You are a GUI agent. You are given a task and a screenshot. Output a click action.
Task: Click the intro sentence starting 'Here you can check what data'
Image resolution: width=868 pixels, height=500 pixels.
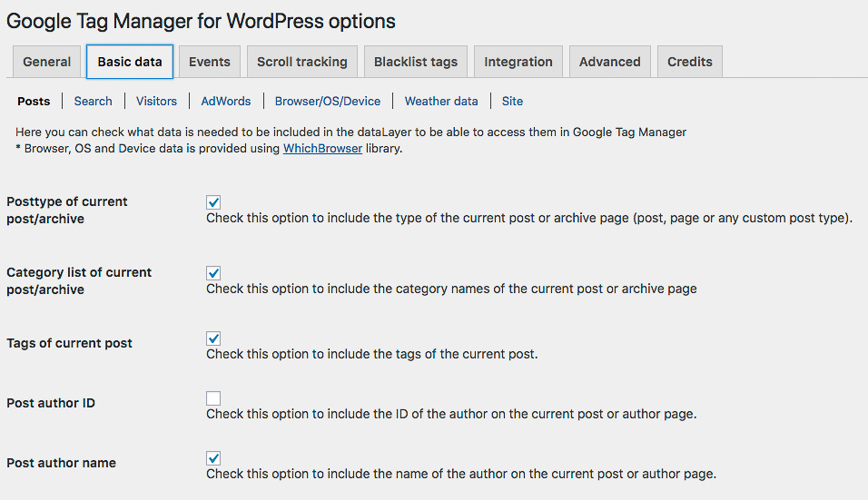351,132
